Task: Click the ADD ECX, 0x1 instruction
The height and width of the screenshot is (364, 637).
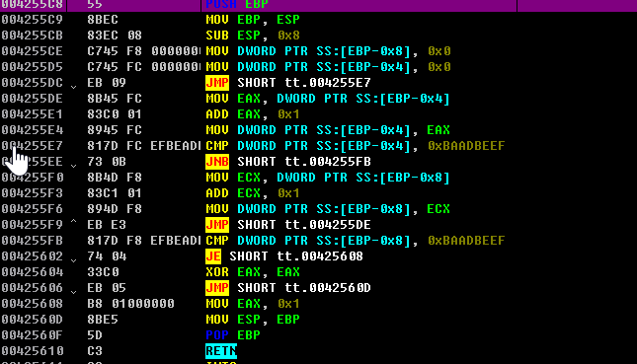Action: [x=253, y=193]
